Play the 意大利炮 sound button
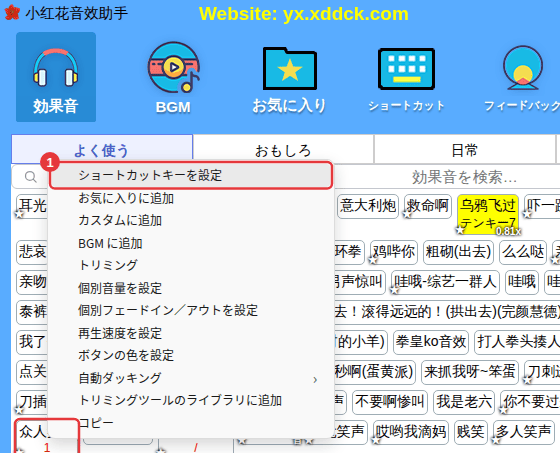Viewport: 560px width, 453px height. [x=368, y=206]
